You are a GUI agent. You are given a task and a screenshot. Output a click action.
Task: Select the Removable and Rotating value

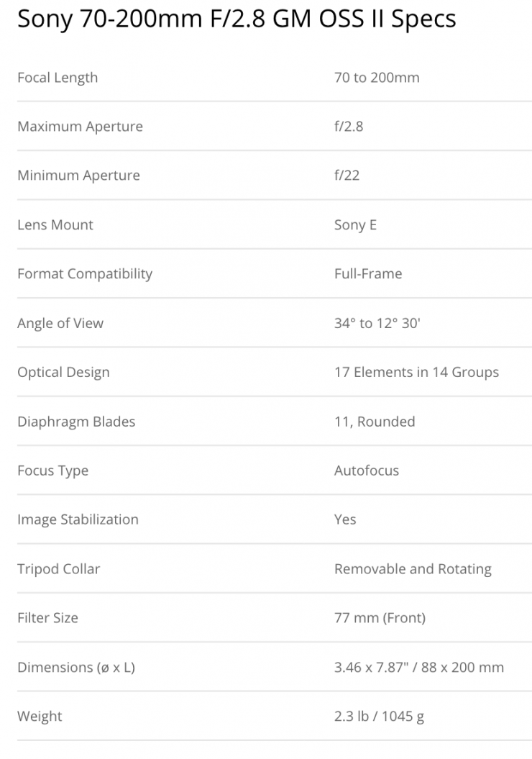[x=413, y=569]
